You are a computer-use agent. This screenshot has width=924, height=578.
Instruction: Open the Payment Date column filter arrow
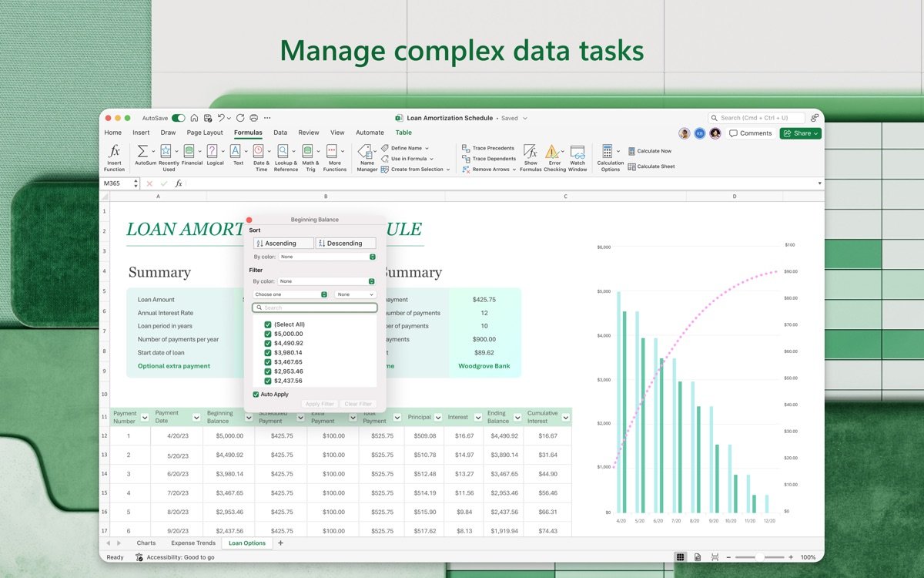(196, 417)
